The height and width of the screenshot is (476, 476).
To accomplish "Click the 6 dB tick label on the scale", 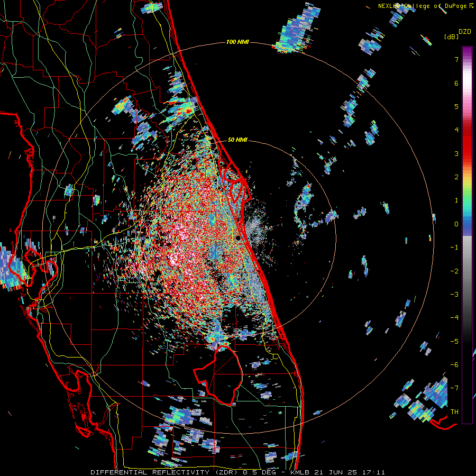I will click(x=456, y=83).
